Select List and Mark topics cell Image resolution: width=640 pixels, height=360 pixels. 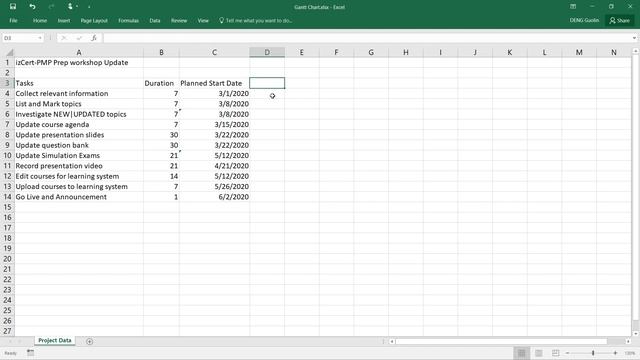(x=79, y=104)
